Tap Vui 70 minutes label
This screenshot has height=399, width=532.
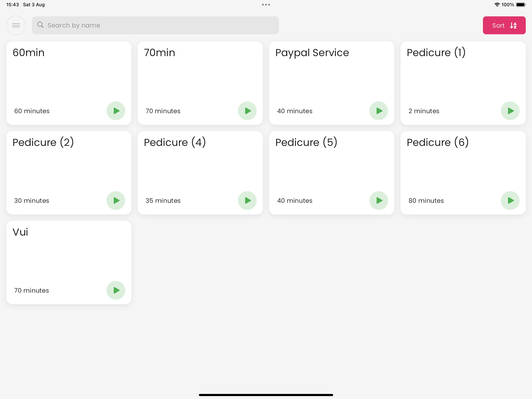point(32,290)
